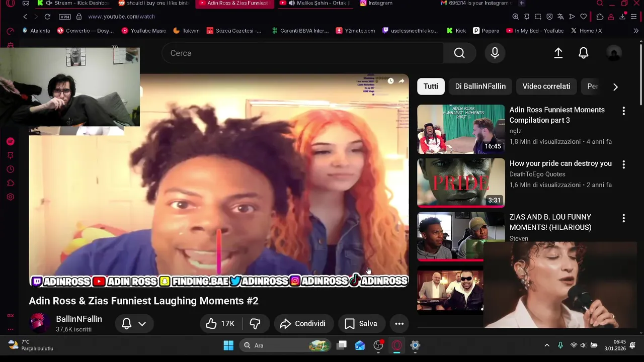Open the snapshot capture icon in the toolbar
Image resolution: width=644 pixels, height=362 pixels.
tap(538, 17)
